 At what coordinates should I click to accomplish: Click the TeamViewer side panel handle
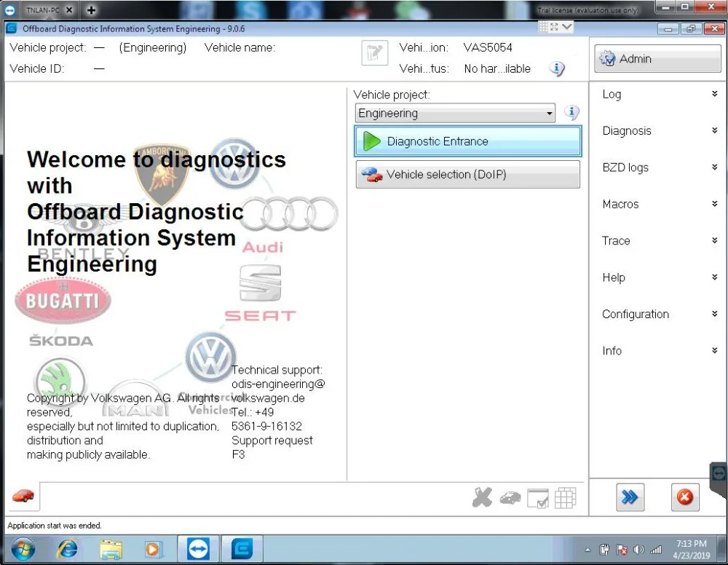point(719,480)
